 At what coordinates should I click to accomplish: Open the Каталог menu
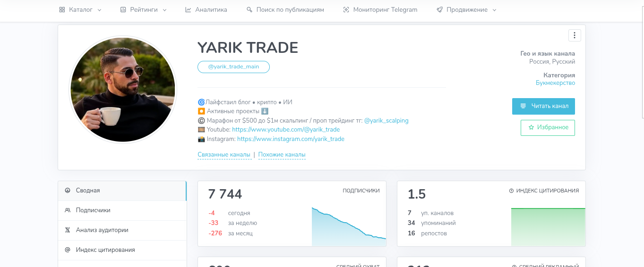pos(80,9)
